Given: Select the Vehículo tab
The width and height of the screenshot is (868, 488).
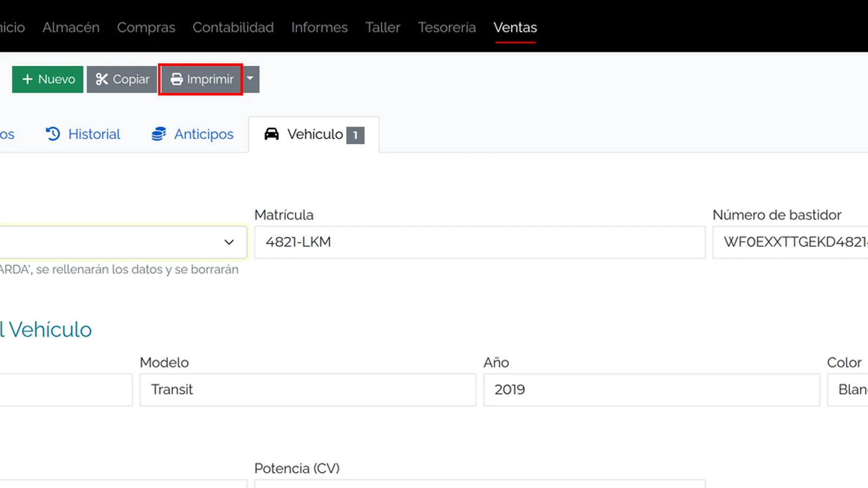Looking at the screenshot, I should 314,135.
